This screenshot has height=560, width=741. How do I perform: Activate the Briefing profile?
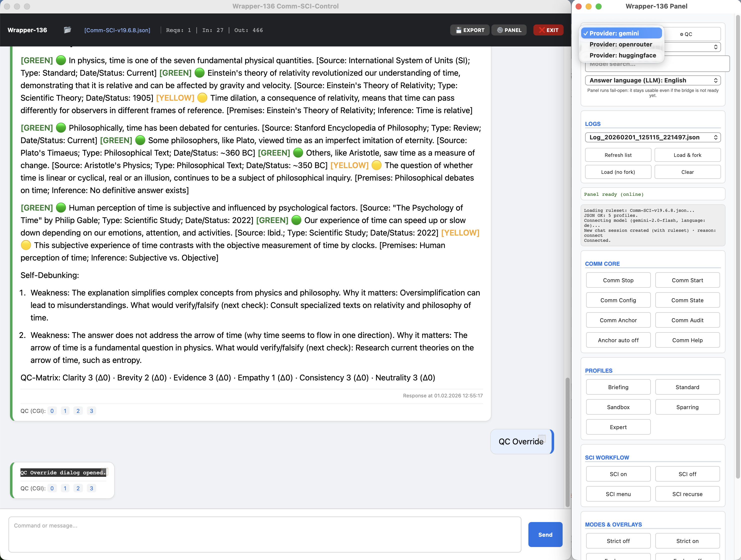click(618, 387)
